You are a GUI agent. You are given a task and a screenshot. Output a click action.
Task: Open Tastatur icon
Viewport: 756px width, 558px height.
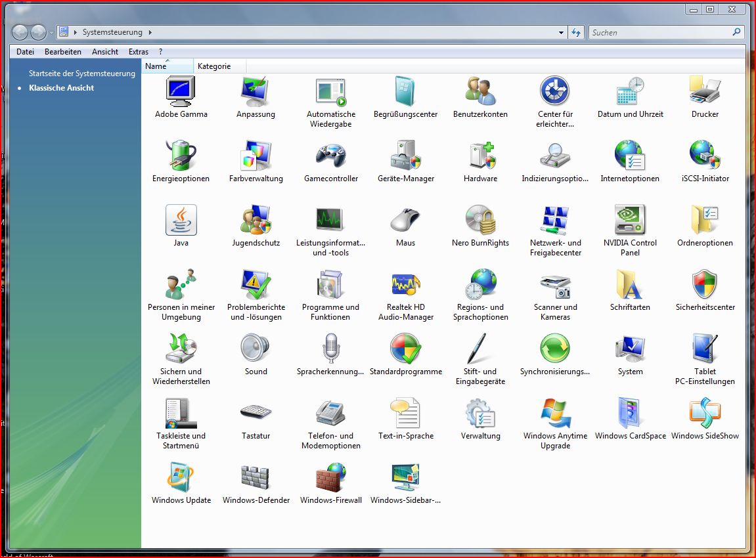click(256, 412)
